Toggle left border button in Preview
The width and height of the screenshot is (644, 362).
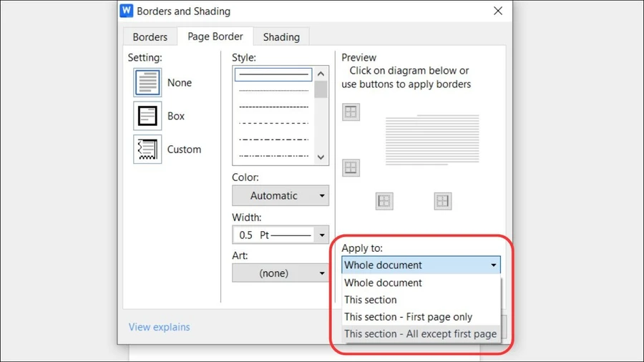(x=384, y=201)
